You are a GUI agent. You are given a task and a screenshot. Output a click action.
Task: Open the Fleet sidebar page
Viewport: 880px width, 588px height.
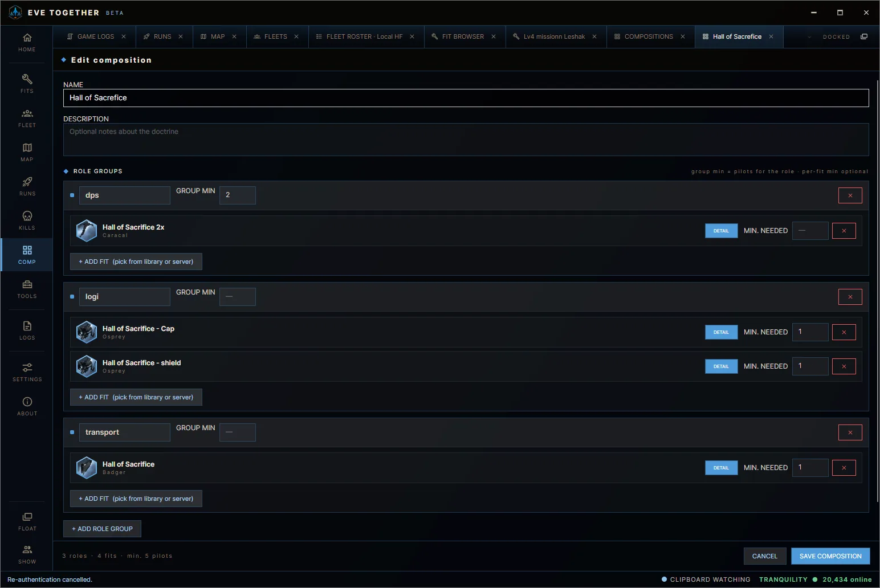tap(27, 118)
